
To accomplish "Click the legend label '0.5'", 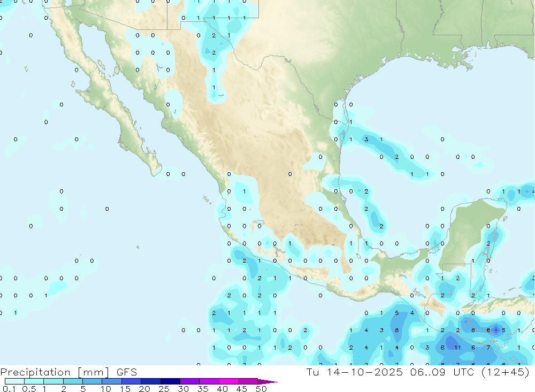I will [29, 389].
